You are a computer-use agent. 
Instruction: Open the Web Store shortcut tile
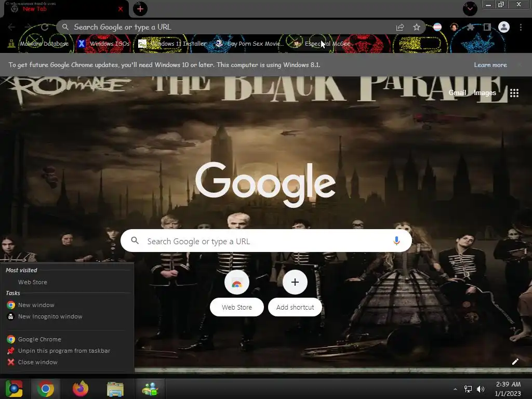237,294
